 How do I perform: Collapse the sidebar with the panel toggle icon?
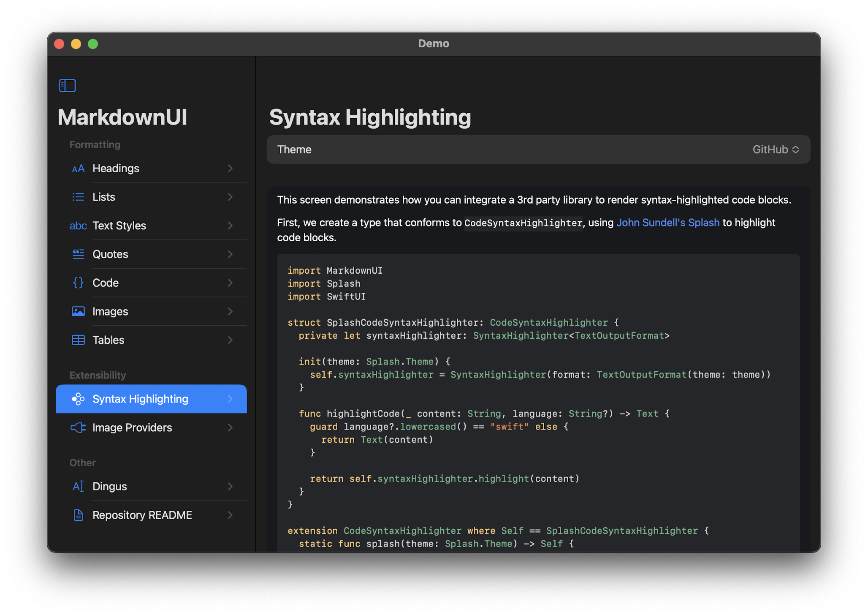click(67, 85)
